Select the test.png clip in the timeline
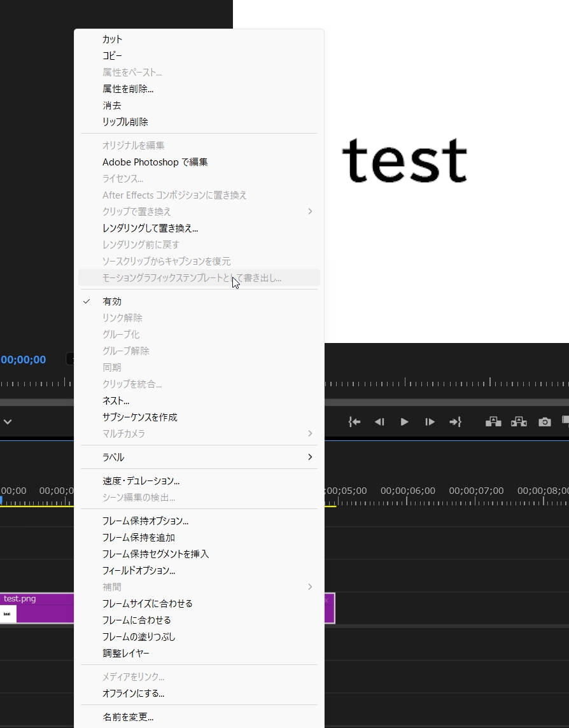Image resolution: width=569 pixels, height=728 pixels. pyautogui.click(x=37, y=608)
